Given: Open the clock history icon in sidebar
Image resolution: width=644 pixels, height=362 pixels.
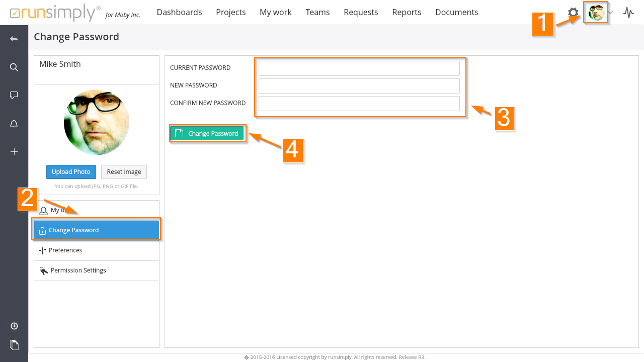Looking at the screenshot, I should [14, 326].
